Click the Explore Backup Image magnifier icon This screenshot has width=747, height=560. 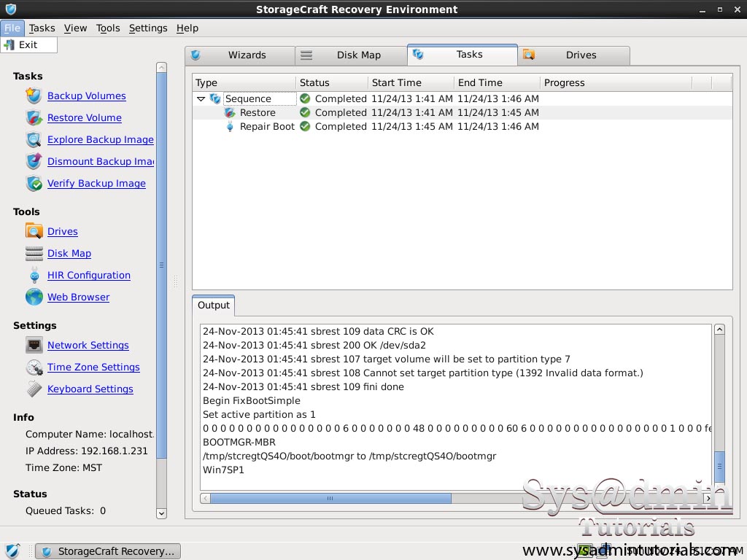[x=34, y=139]
